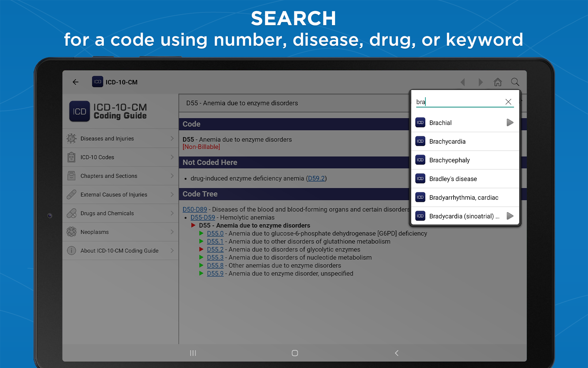Tap the back arrow in the header

(76, 82)
